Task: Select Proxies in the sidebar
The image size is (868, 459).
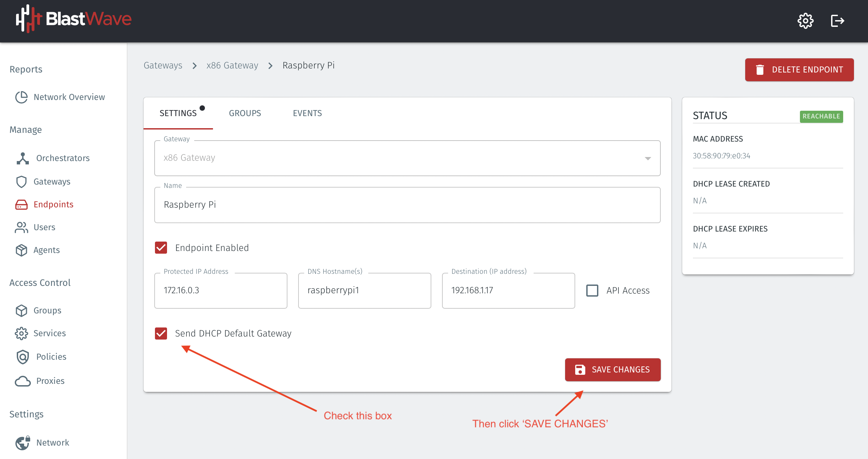Action: pos(50,380)
